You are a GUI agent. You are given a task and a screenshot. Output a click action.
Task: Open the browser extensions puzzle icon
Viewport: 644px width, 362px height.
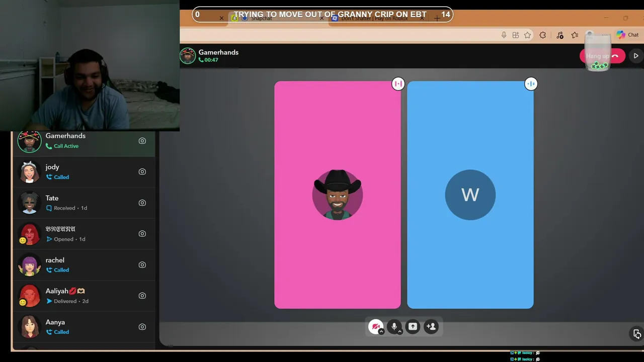coord(542,35)
